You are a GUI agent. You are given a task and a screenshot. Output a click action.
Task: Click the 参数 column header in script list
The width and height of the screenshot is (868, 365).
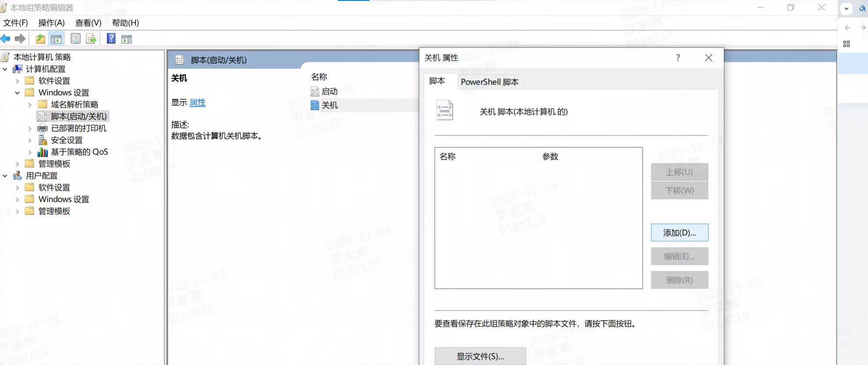pos(590,156)
